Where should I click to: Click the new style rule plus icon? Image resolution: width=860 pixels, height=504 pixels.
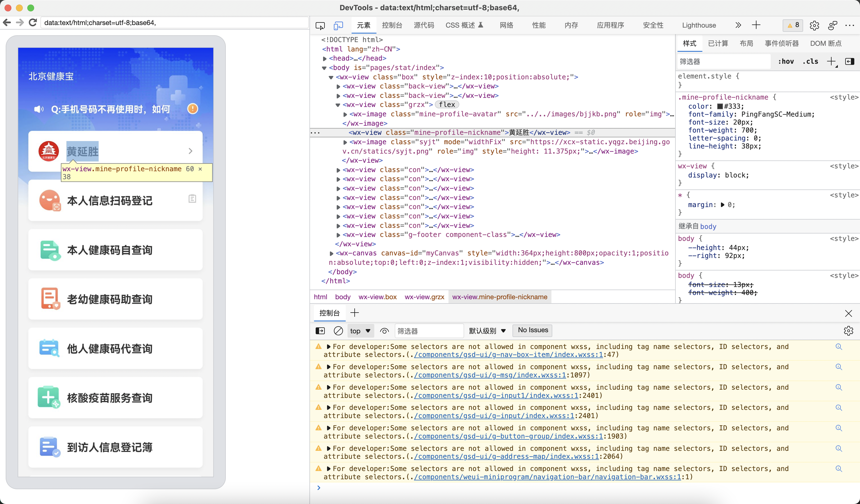click(831, 61)
